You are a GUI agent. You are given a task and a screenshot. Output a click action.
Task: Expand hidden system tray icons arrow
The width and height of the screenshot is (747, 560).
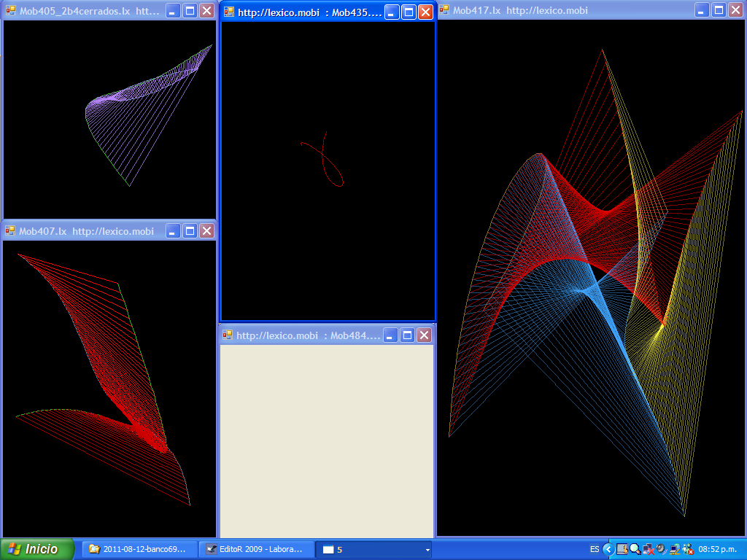[x=608, y=549]
